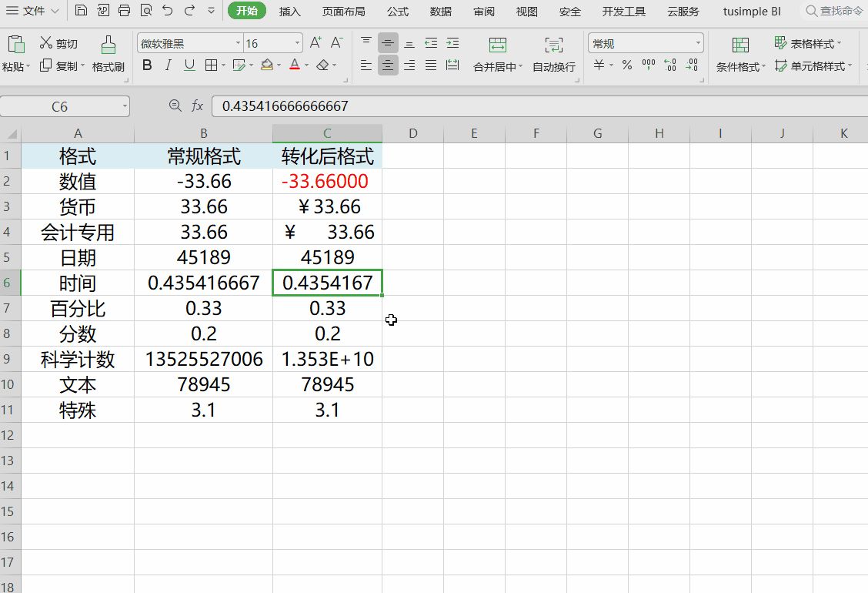The image size is (868, 593).
Task: Click the red font color swatch
Action: point(294,65)
